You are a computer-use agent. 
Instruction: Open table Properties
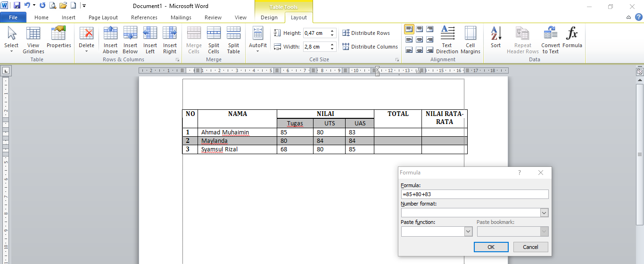tap(59, 38)
